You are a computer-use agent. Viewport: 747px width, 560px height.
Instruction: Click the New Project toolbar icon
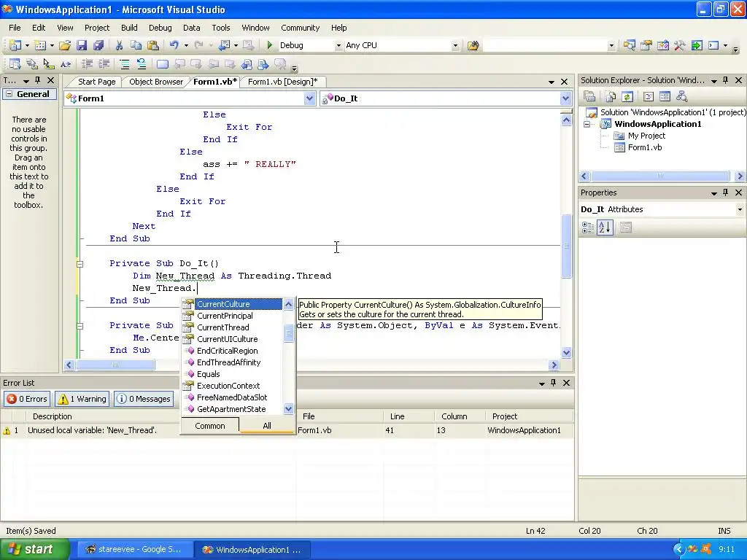pyautogui.click(x=15, y=45)
